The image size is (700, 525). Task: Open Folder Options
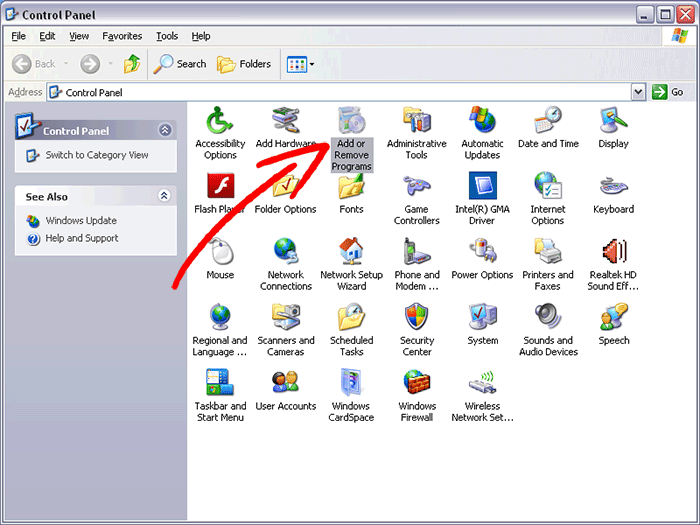[x=286, y=193]
